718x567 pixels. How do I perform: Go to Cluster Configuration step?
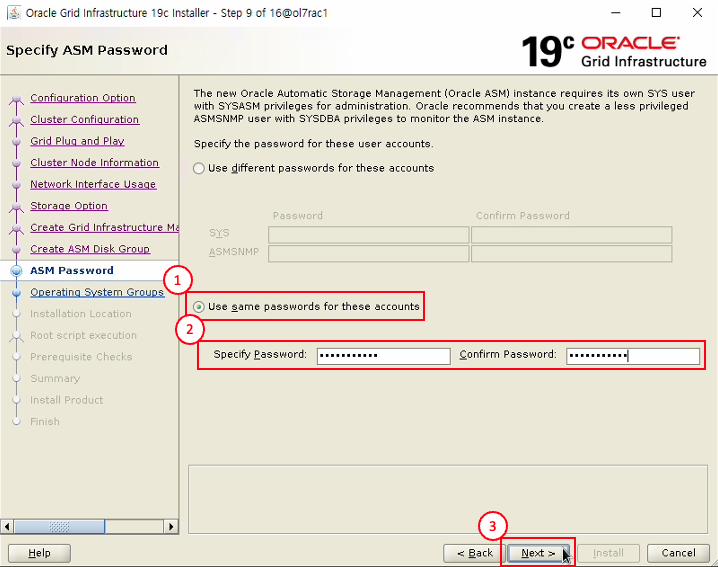coord(85,119)
